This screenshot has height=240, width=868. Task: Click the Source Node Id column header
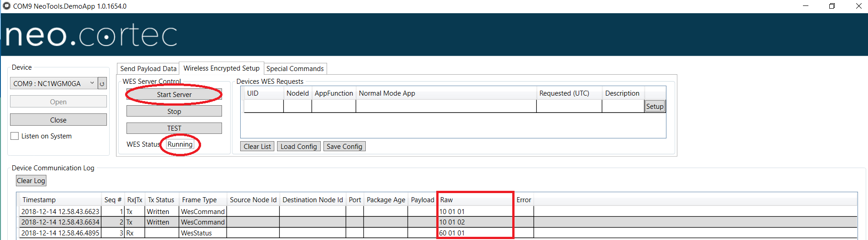(253, 199)
